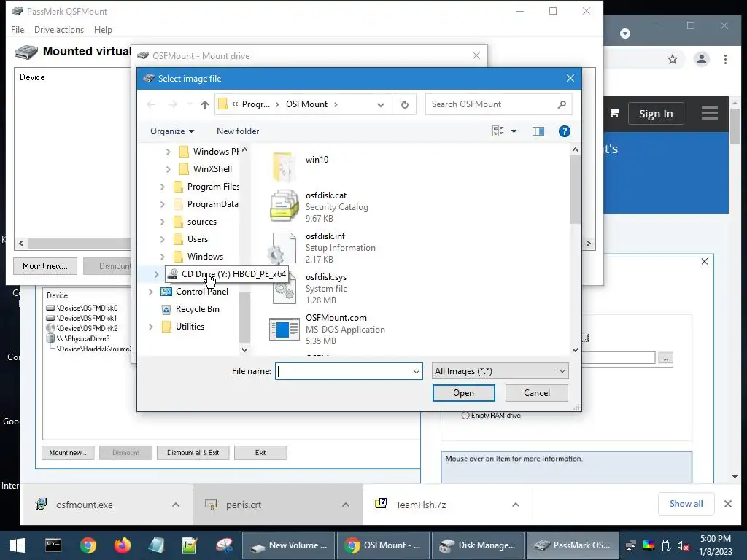Click Mount new... in OSFMount window
This screenshot has width=747, height=560.
pos(45,266)
